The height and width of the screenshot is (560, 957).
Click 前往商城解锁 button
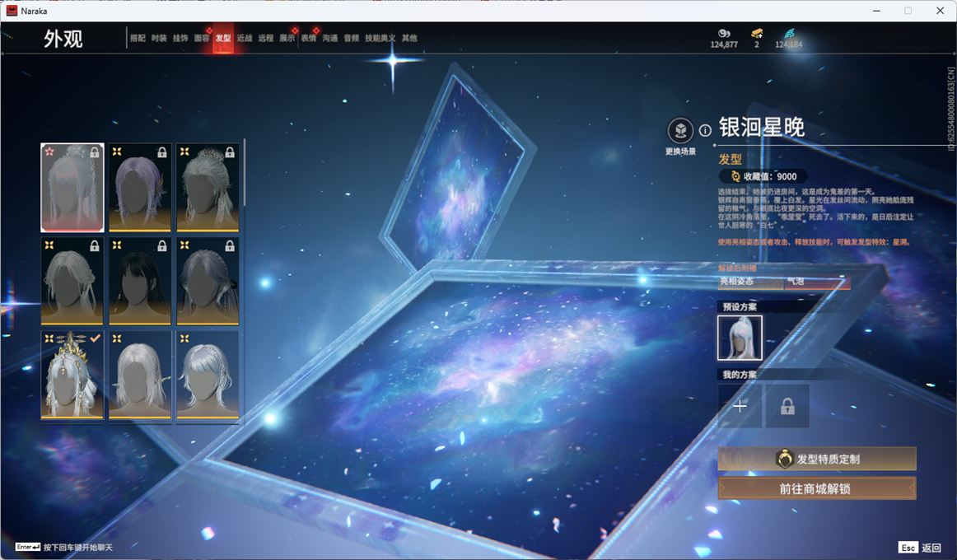[x=817, y=488]
